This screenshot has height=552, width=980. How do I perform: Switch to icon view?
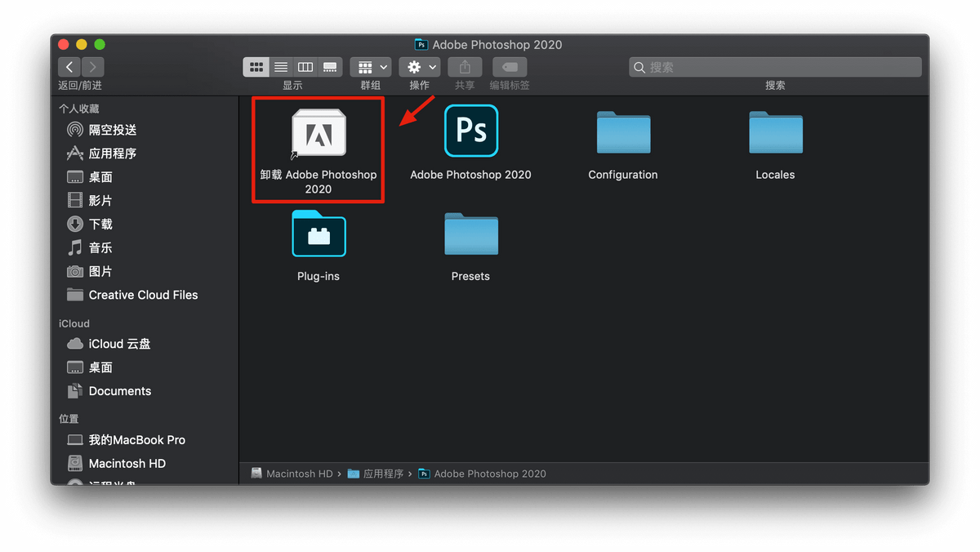tap(256, 67)
